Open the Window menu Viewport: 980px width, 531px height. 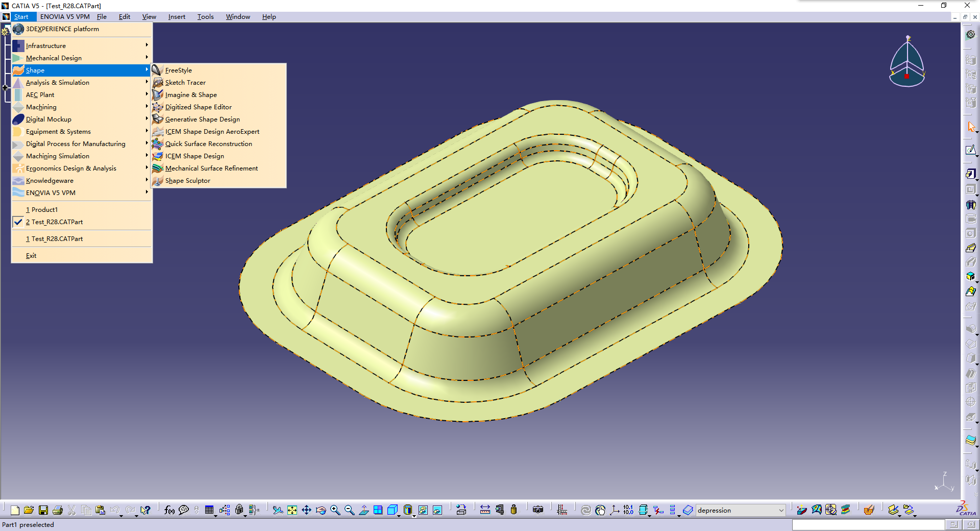click(x=238, y=17)
